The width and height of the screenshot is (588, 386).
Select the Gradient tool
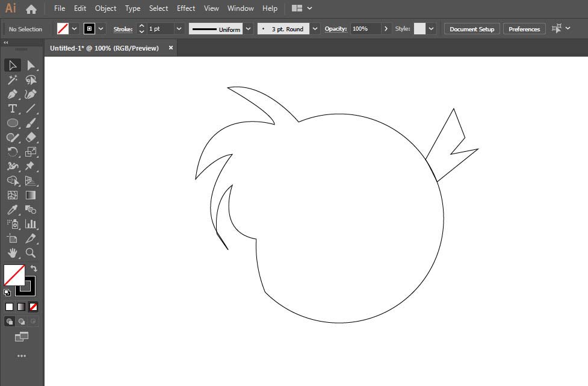[31, 195]
